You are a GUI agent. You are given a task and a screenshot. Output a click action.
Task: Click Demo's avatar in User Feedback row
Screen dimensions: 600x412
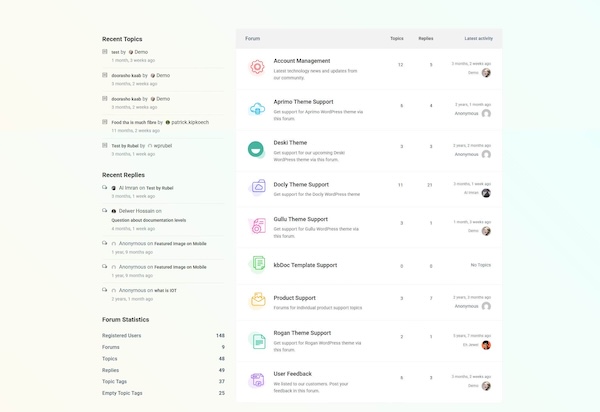pyautogui.click(x=486, y=386)
